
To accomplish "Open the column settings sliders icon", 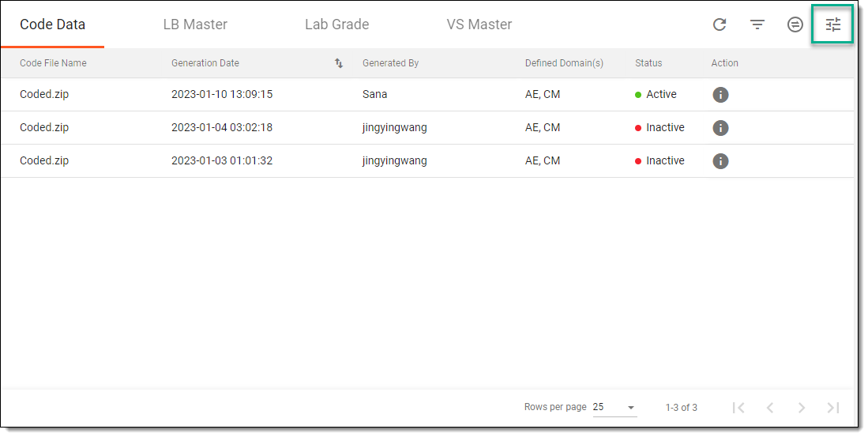I will tap(833, 24).
